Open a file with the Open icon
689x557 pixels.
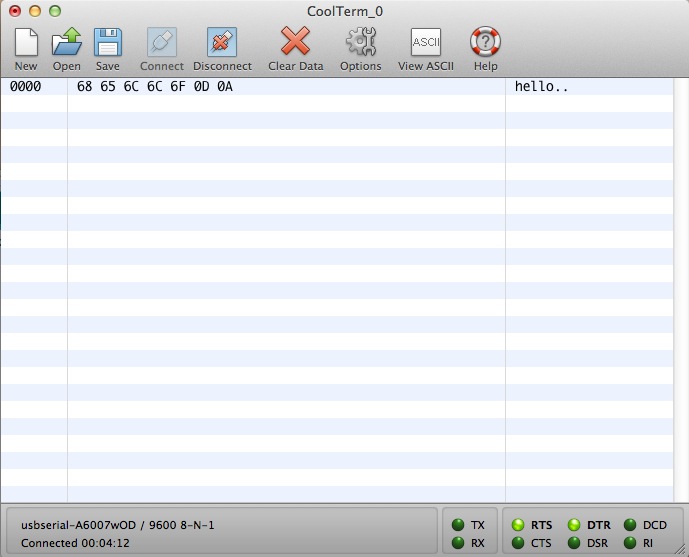pyautogui.click(x=66, y=43)
